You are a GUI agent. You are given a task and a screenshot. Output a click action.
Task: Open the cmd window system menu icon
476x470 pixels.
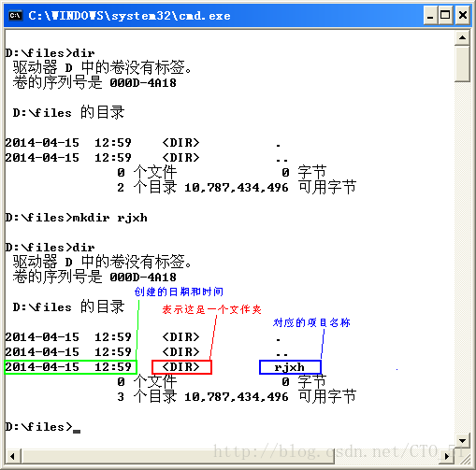(x=16, y=15)
